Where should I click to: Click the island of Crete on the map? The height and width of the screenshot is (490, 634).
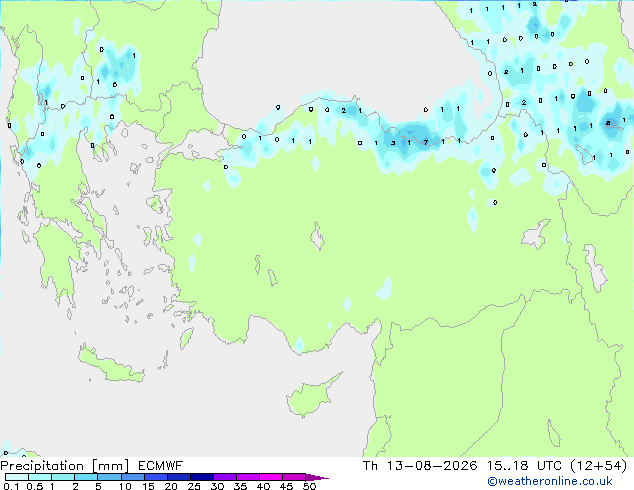(110, 365)
